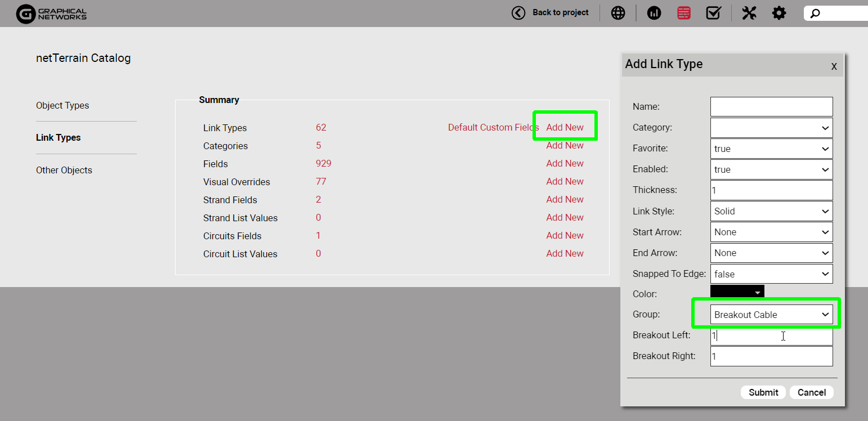The width and height of the screenshot is (868, 421).
Task: Open the black Color swatch picker
Action: tap(737, 292)
